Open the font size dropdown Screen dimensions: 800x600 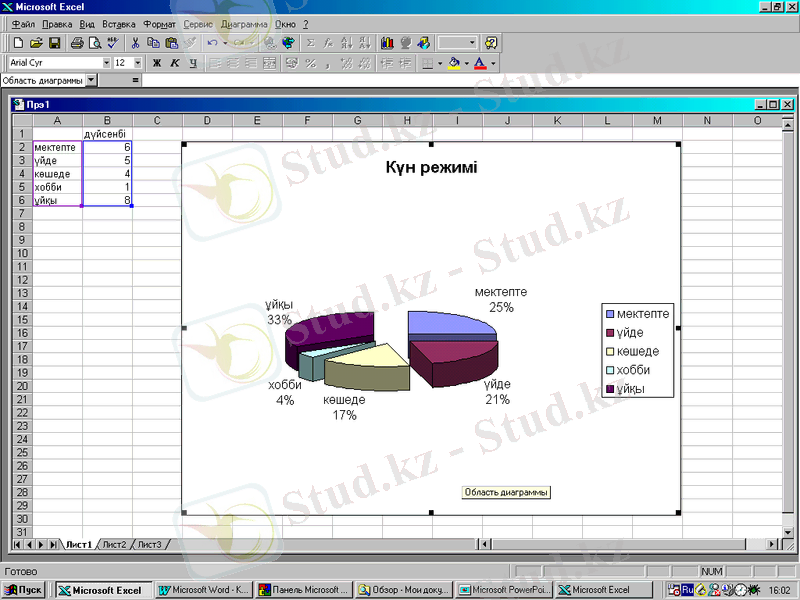[x=137, y=63]
